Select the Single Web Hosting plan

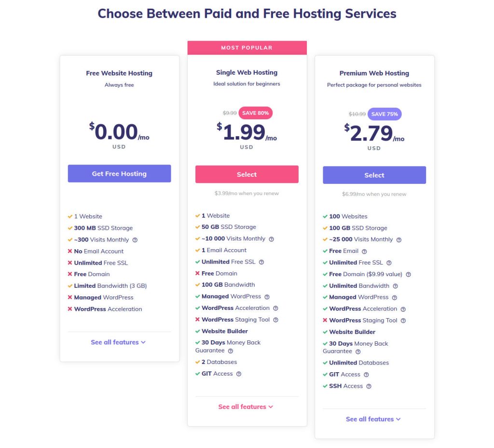click(x=247, y=174)
